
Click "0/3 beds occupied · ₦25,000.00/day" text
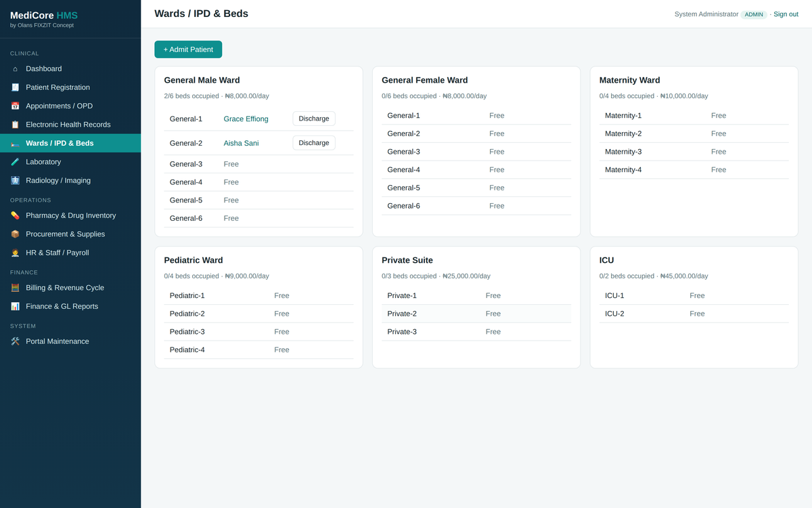coord(436,276)
